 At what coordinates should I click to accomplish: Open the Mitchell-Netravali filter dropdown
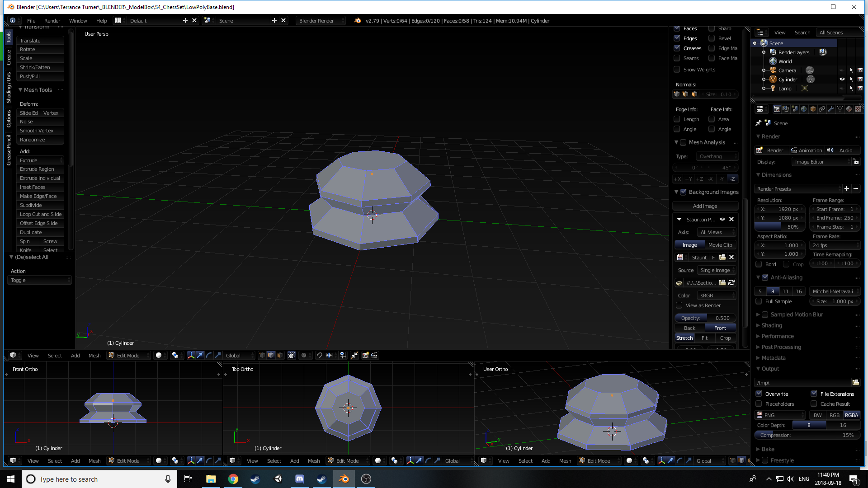[x=835, y=291]
